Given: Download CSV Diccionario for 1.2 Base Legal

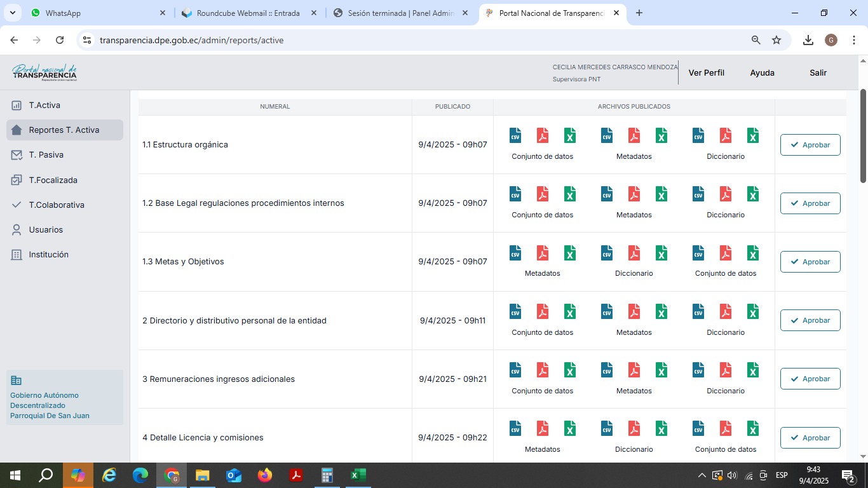Looking at the screenshot, I should (698, 194).
